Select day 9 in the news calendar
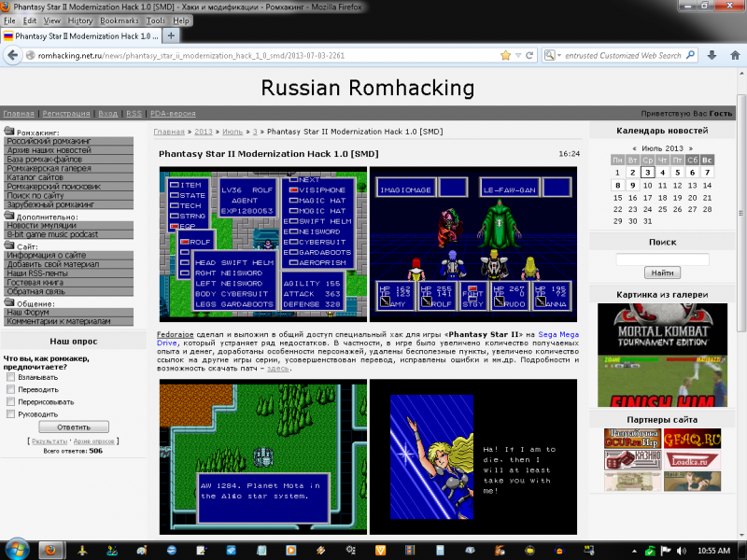Image resolution: width=747 pixels, height=560 pixels. tap(633, 185)
